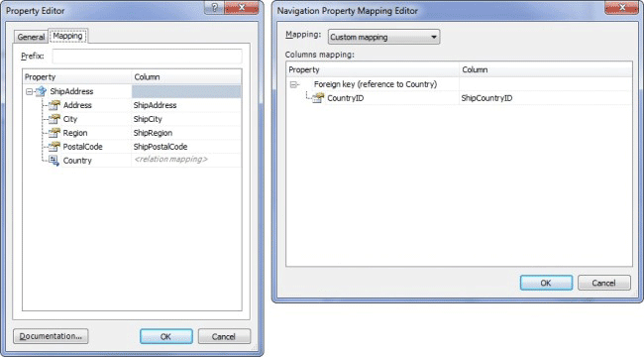
Task: Click the Columns mapping label
Action: point(320,55)
